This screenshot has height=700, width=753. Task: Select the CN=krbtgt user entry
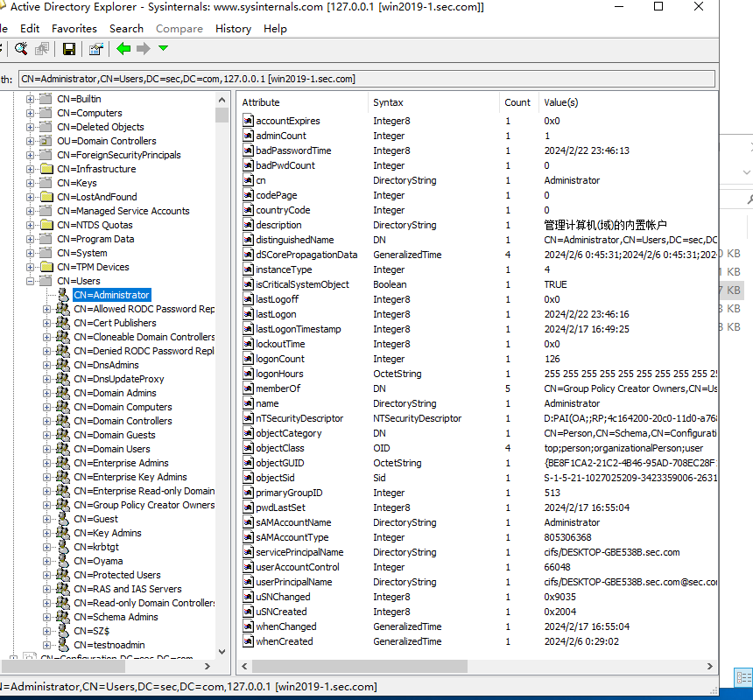coord(98,547)
